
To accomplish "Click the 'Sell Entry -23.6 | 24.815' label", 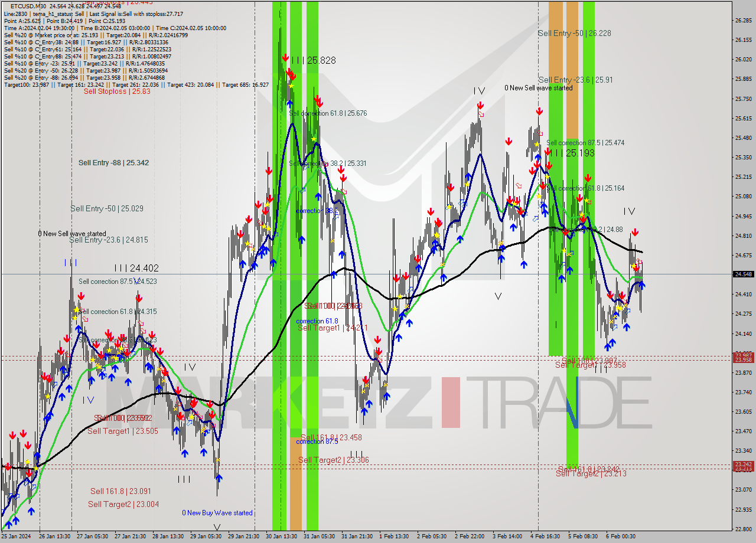I will point(109,240).
